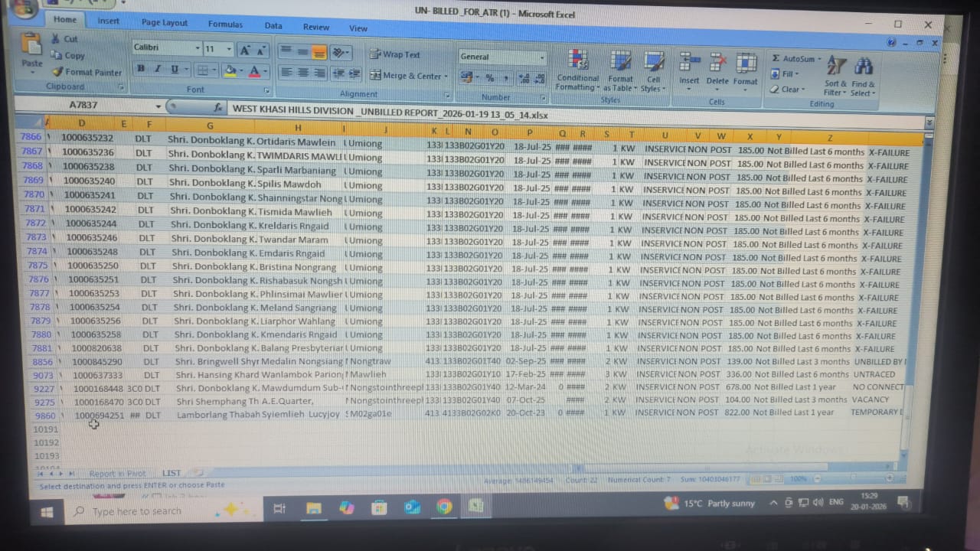Click the Delete Cells icon
The image size is (980, 551).
[x=717, y=63]
